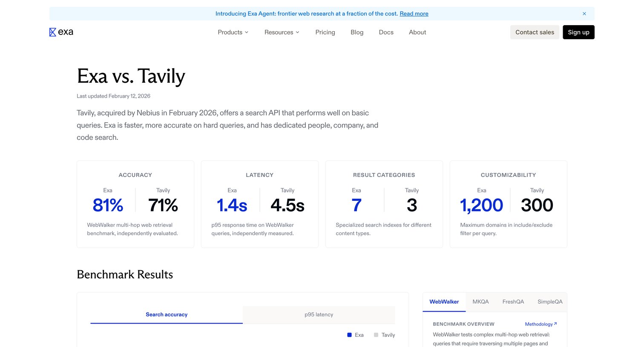Image resolution: width=644 pixels, height=347 pixels.
Task: Click the Exa logo in the header
Action: coord(61,32)
